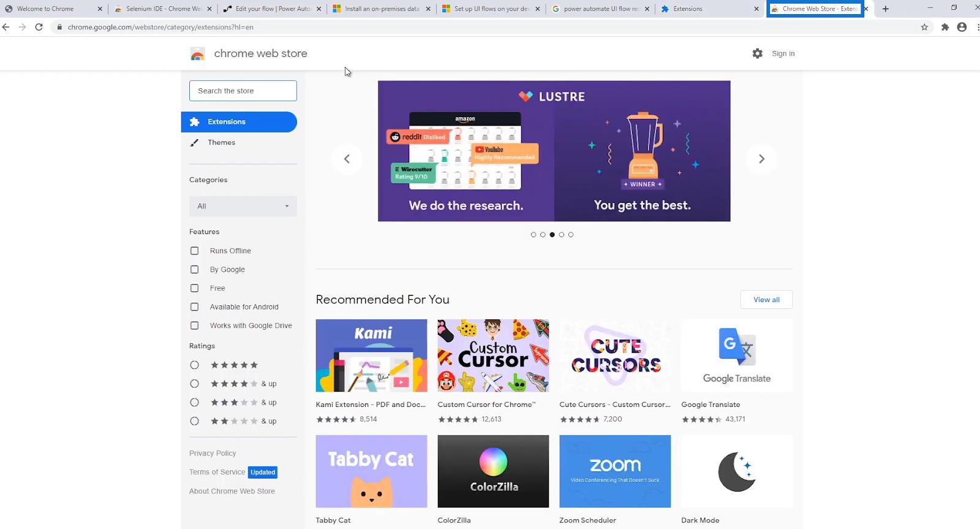Switch to Install an on-premises data tab
Viewport: 980px width, 529px height.
click(382, 9)
